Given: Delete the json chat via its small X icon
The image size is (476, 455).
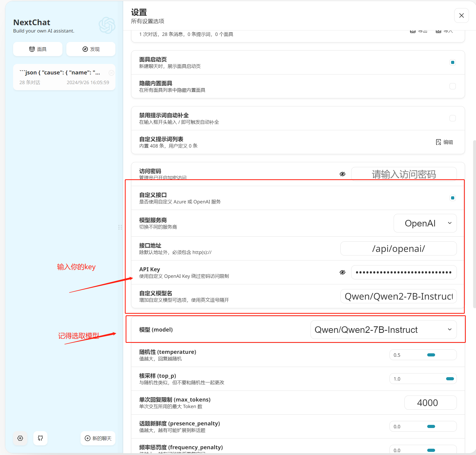Looking at the screenshot, I should tap(111, 73).
